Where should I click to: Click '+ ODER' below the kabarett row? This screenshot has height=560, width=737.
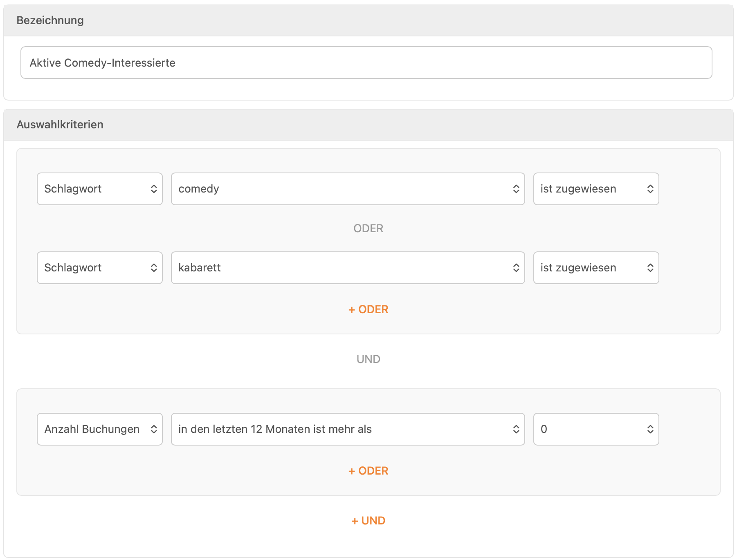[368, 309]
